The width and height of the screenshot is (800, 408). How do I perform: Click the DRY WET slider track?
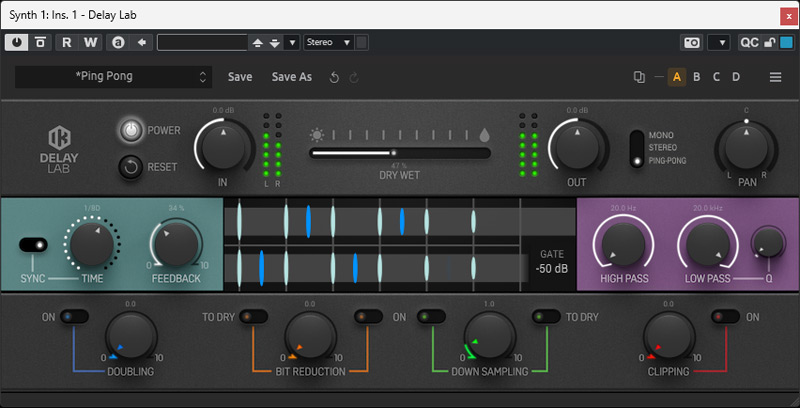click(400, 153)
